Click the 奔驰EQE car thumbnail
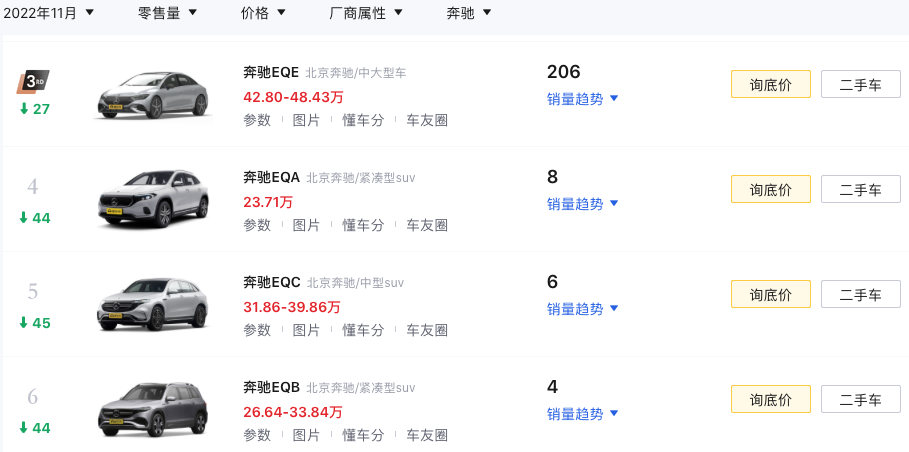The height and width of the screenshot is (452, 909). (x=153, y=97)
